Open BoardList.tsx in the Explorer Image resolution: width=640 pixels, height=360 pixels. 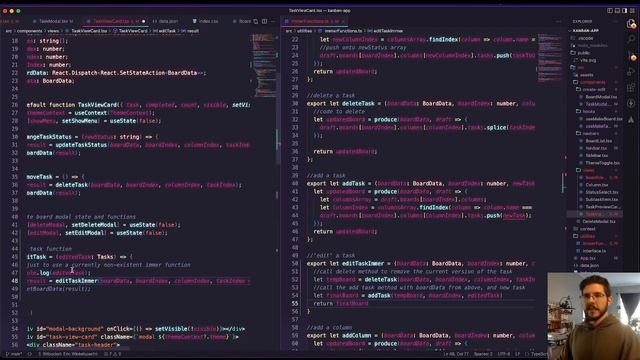click(598, 141)
